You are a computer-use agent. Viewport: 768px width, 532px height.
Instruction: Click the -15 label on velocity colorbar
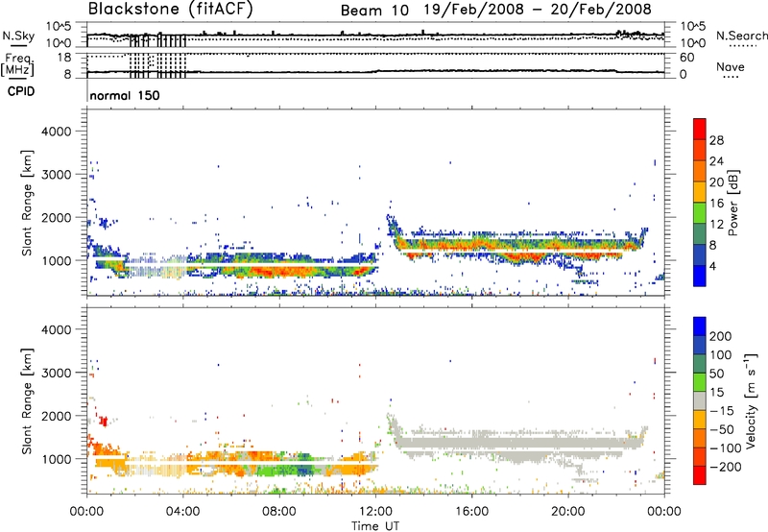[721, 411]
